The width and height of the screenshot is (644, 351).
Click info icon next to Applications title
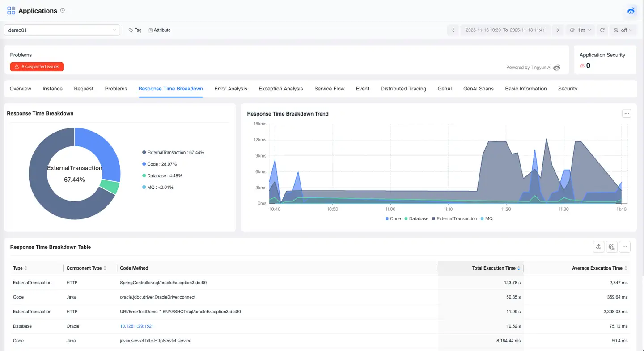coord(63,10)
